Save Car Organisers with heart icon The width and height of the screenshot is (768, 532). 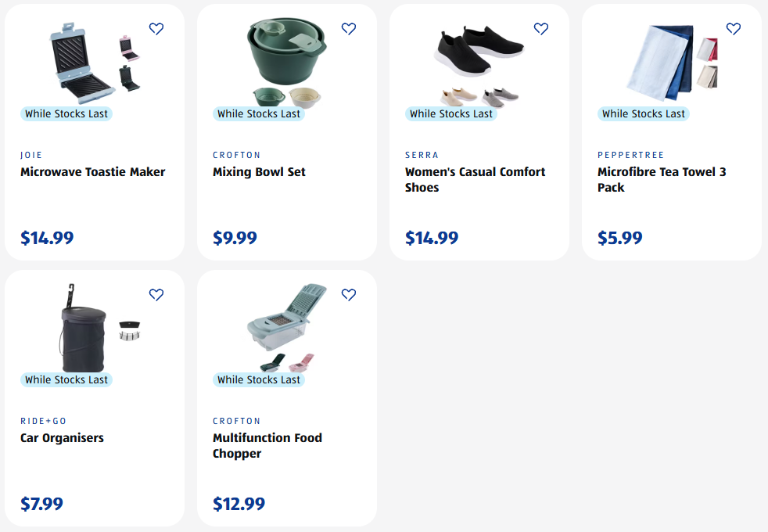pos(156,295)
